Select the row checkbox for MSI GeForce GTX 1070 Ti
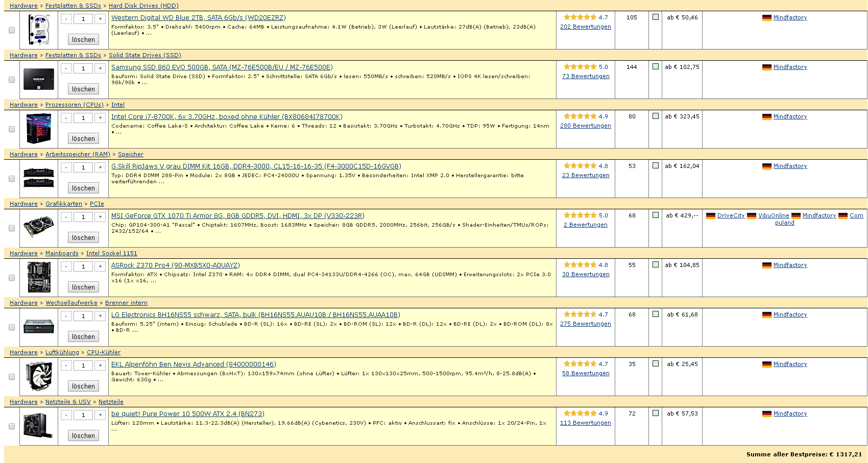 [x=12, y=228]
